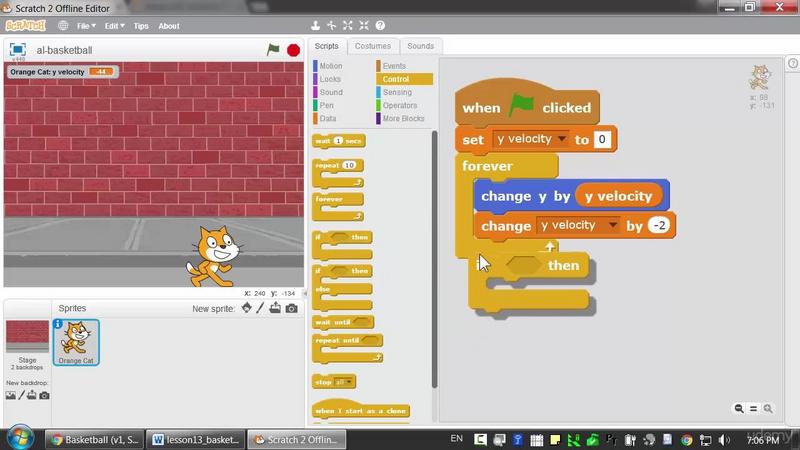This screenshot has height=450, width=800.
Task: Open the About menu item
Action: click(168, 26)
